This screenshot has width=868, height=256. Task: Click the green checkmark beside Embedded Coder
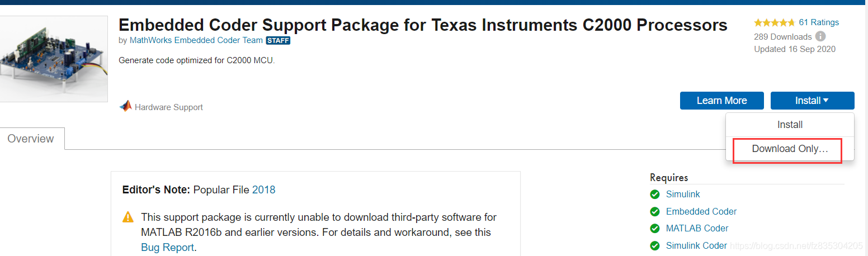point(655,211)
